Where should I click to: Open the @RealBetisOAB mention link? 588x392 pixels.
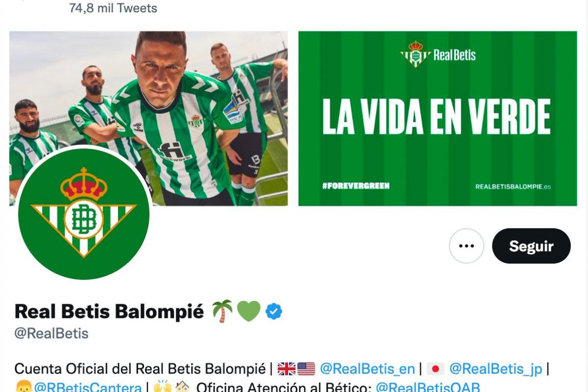[428, 387]
